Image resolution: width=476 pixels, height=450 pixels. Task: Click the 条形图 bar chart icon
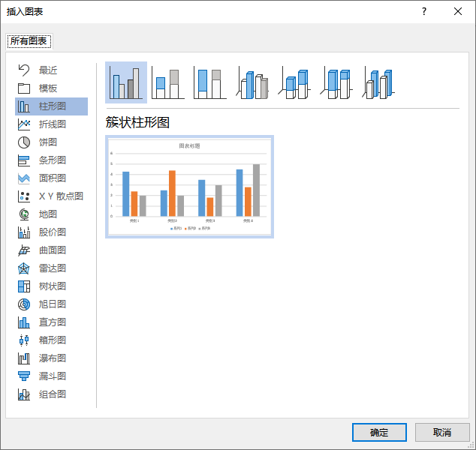click(x=24, y=160)
